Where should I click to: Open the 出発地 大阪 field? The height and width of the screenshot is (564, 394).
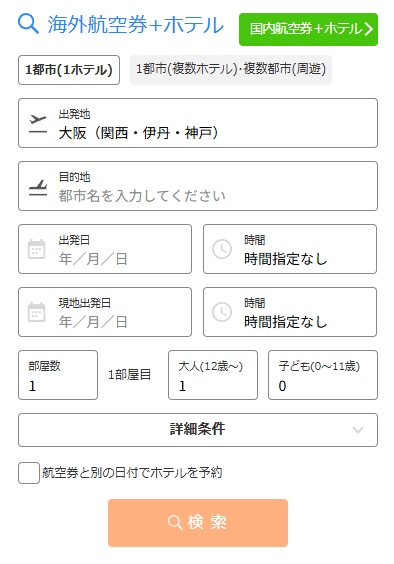click(x=198, y=123)
